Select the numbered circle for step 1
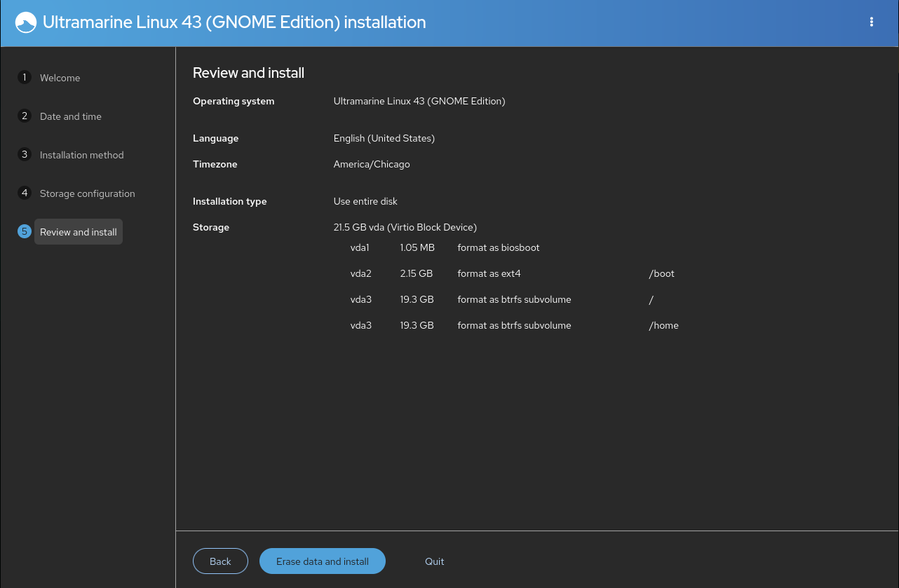 coord(25,77)
